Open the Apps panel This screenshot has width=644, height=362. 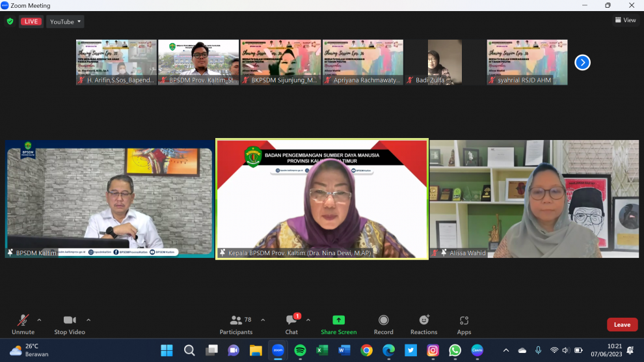[x=464, y=324]
